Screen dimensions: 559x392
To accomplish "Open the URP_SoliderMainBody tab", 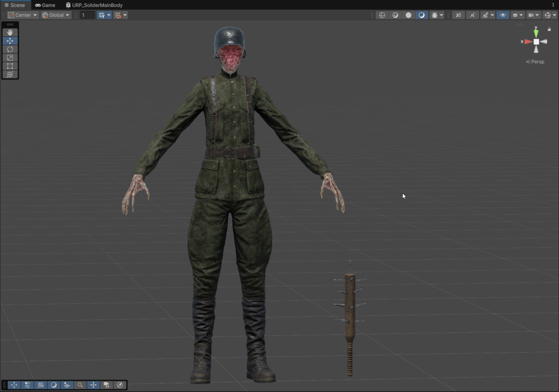I will 94,5.
